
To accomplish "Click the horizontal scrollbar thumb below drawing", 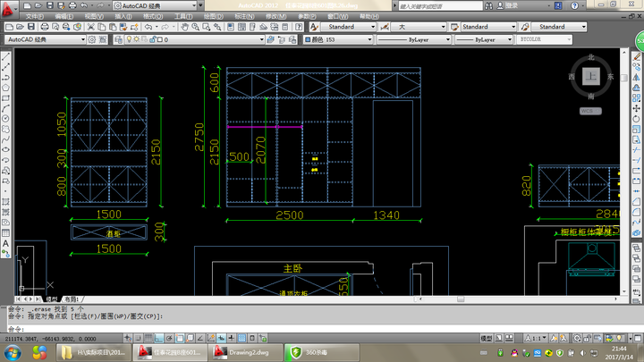I will (x=461, y=299).
